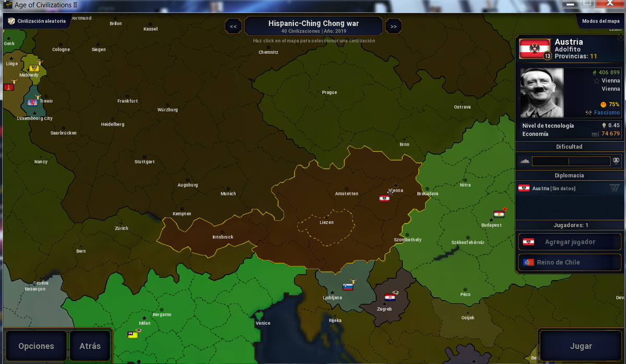Click the leader portrait thumbnail

[542, 92]
